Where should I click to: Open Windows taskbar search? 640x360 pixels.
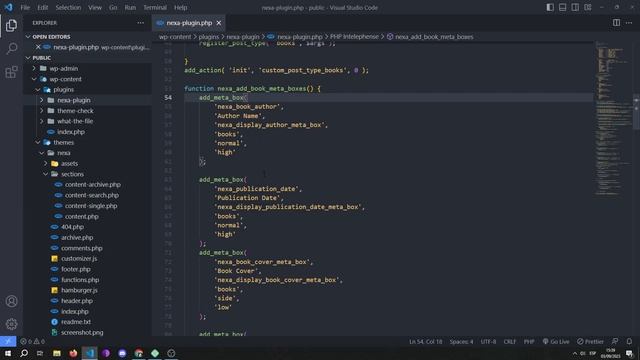24,353
